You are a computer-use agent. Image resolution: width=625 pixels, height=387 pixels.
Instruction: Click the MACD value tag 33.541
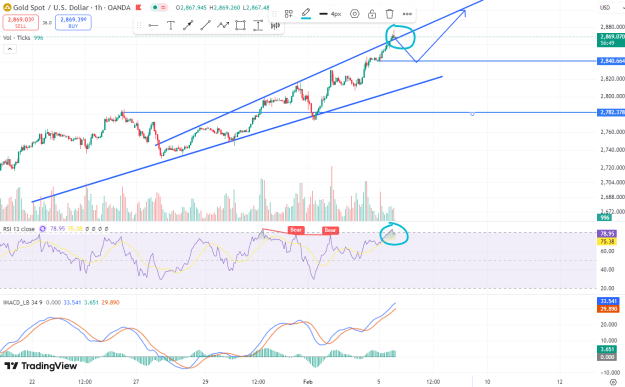click(607, 301)
